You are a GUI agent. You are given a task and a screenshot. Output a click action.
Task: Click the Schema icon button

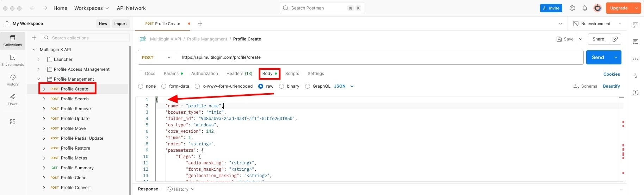coord(586,86)
